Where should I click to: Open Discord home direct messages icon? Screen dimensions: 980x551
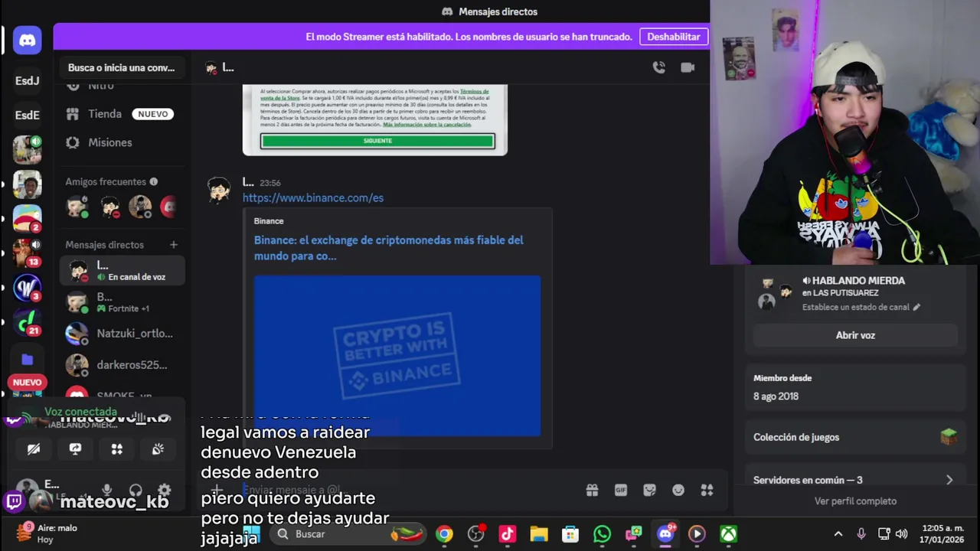coord(28,40)
